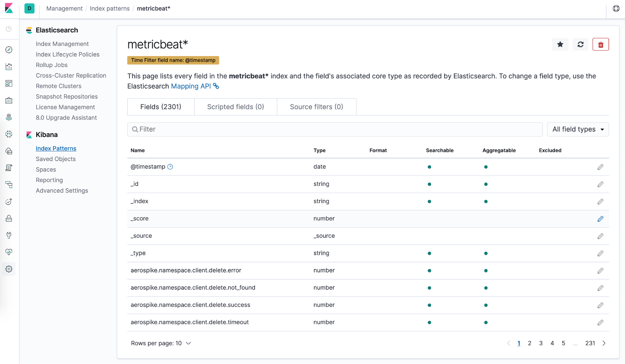Screen dimensions: 625x364
Task: Open Index Patterns in Kibana section
Action: [x=56, y=149]
